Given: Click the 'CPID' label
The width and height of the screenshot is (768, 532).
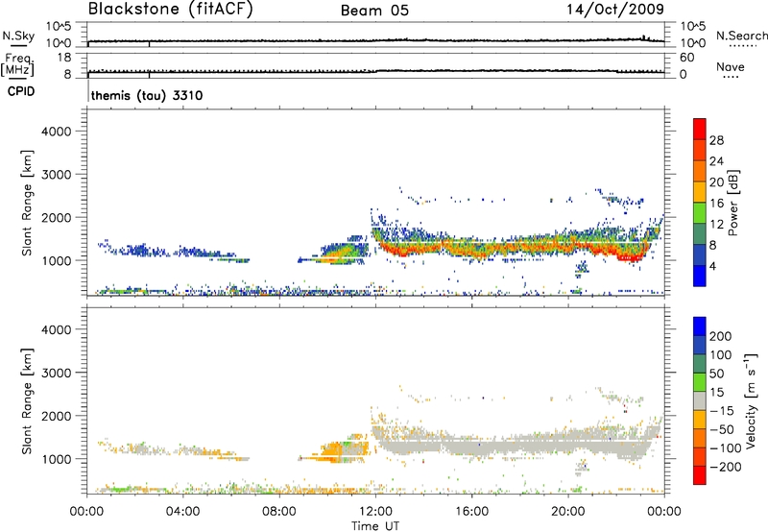Looking at the screenshot, I should [20, 91].
